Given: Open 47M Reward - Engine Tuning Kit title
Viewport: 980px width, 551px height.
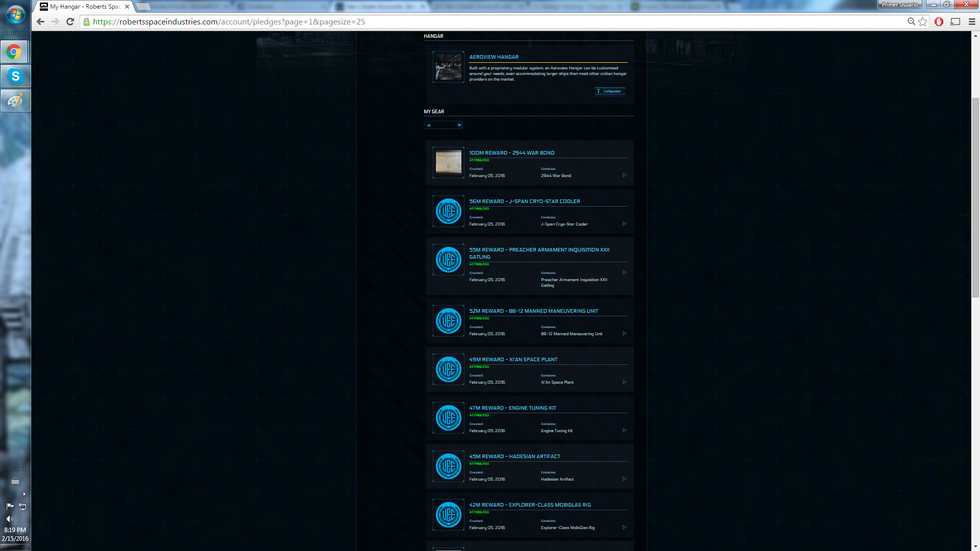Looking at the screenshot, I should click(512, 408).
